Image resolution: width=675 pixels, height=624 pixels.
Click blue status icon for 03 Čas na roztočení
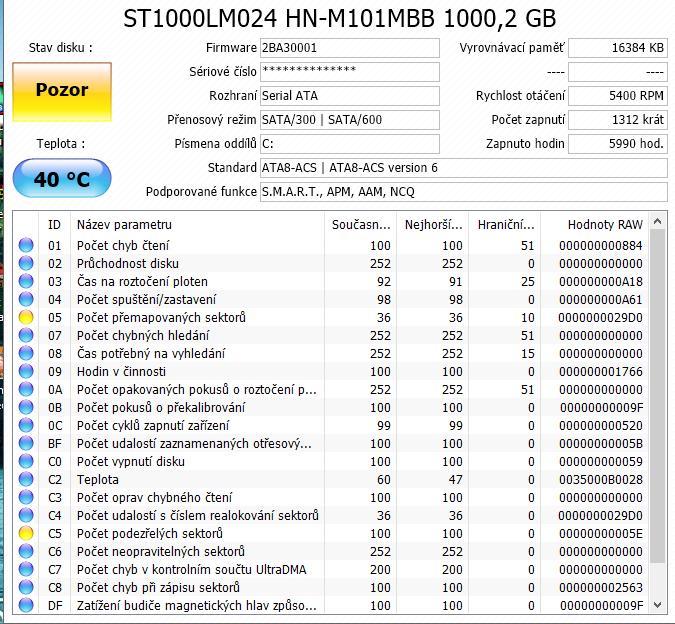pyautogui.click(x=26, y=281)
